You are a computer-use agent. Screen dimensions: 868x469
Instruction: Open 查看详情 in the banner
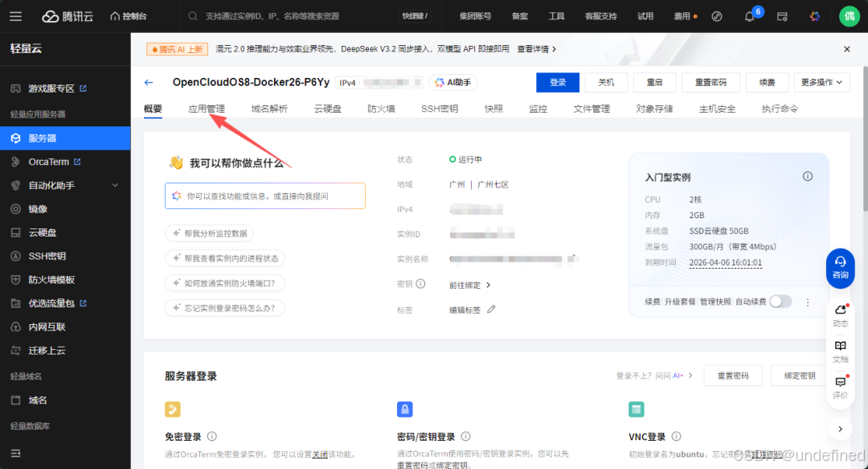536,49
